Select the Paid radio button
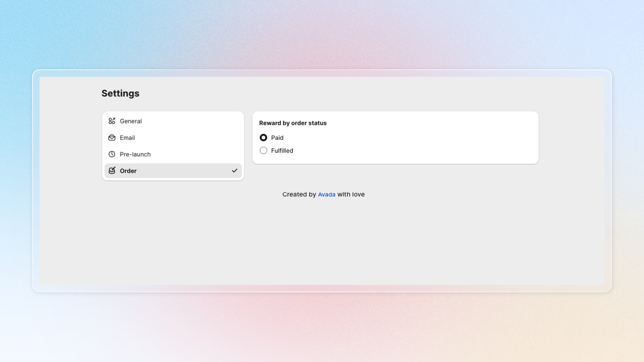This screenshot has width=644, height=362. click(x=263, y=138)
